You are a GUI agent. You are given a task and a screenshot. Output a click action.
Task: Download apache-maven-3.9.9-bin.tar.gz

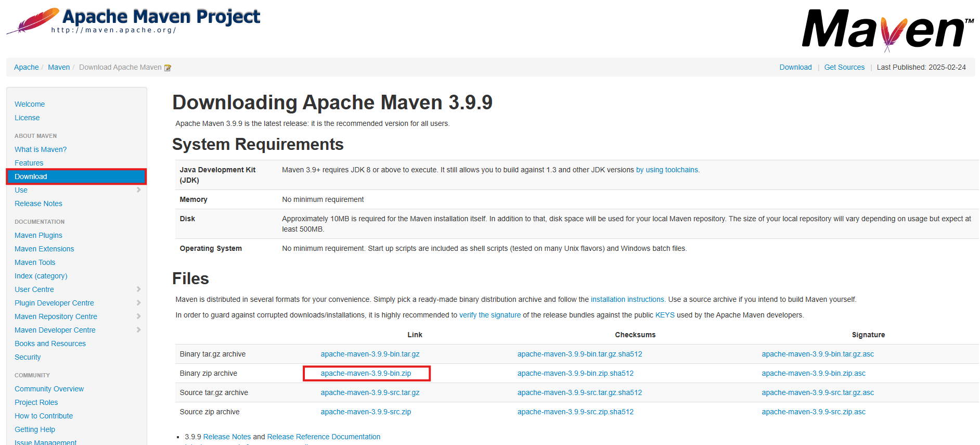point(370,354)
